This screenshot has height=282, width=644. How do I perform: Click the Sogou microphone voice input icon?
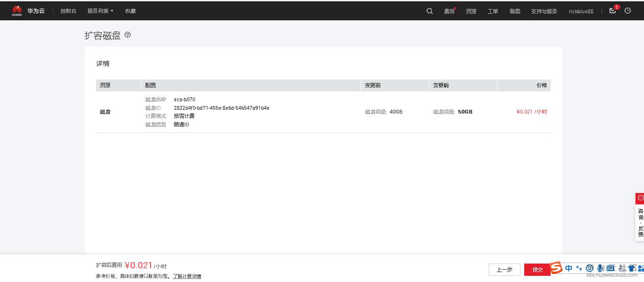(600, 268)
